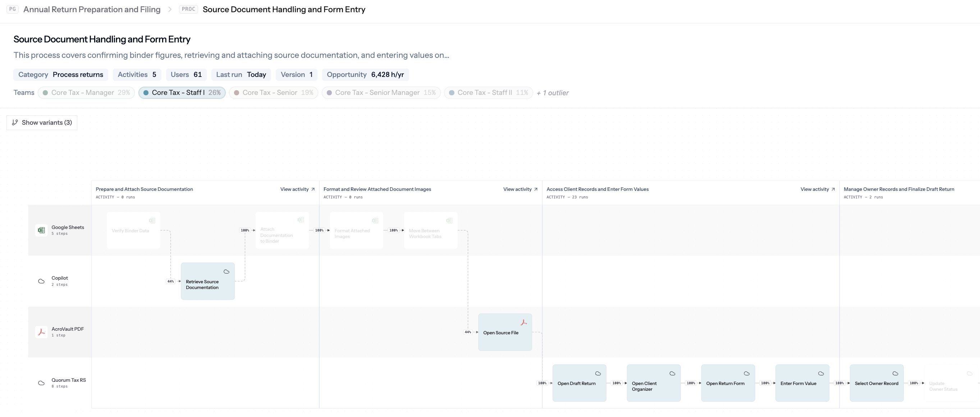Click the Category Process returns chip
The width and height of the screenshot is (980, 417).
[60, 74]
